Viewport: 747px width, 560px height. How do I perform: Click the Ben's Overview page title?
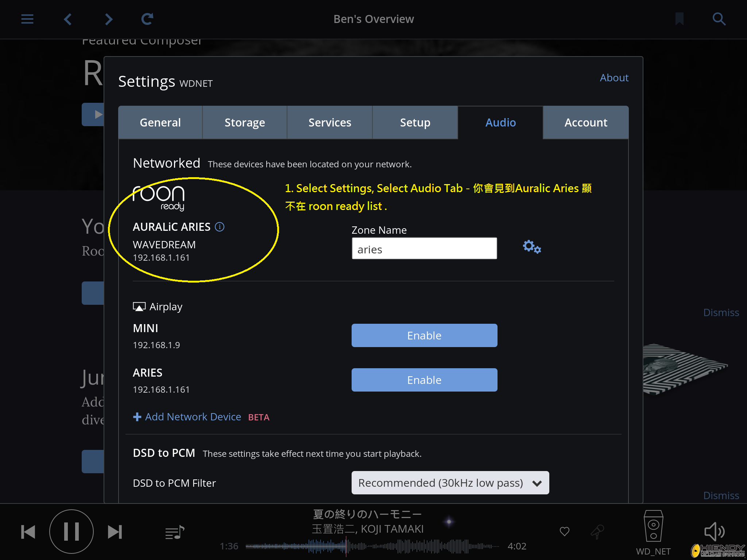point(373,19)
